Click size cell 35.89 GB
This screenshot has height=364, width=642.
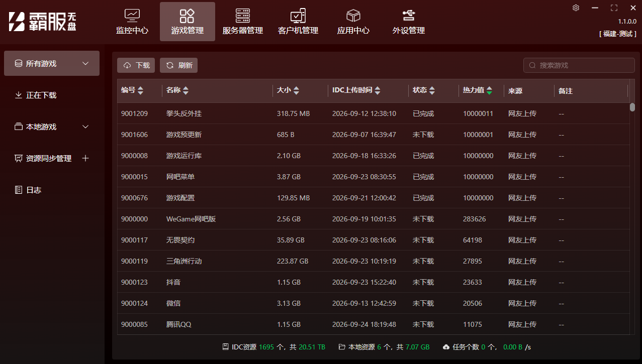click(x=291, y=240)
